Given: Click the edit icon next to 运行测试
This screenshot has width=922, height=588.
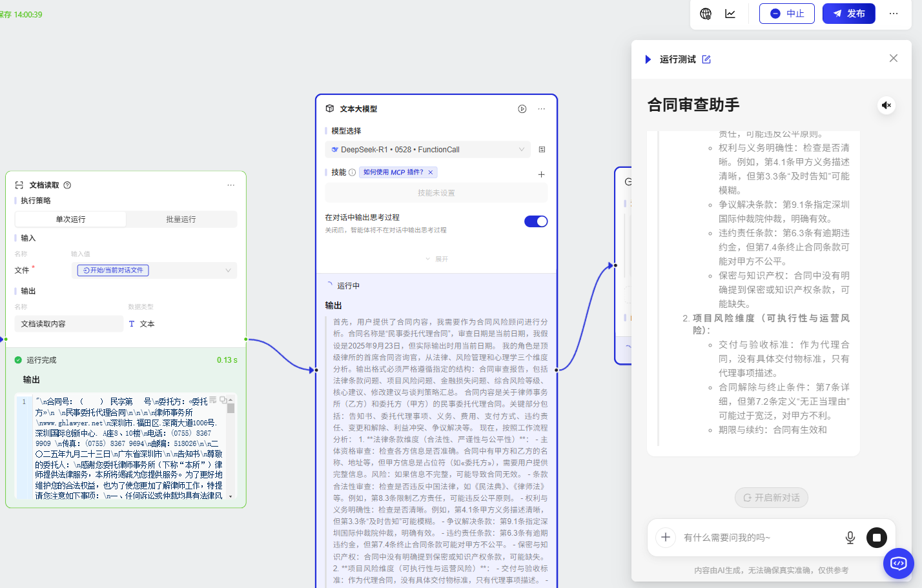Looking at the screenshot, I should coord(706,59).
